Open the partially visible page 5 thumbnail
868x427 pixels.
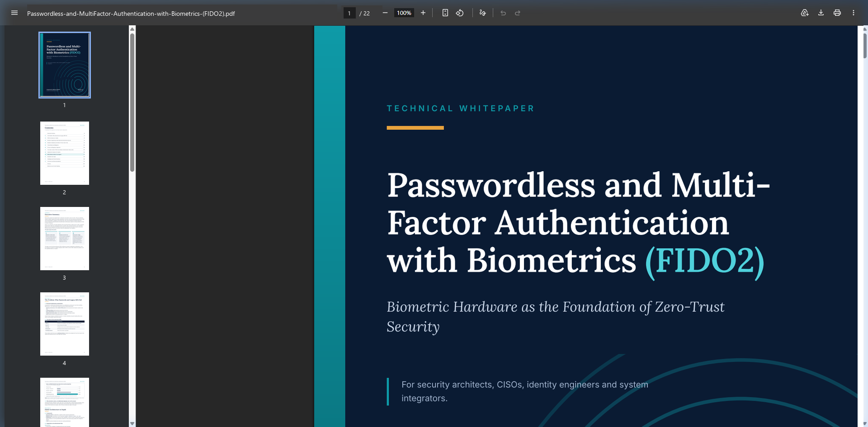(65, 402)
